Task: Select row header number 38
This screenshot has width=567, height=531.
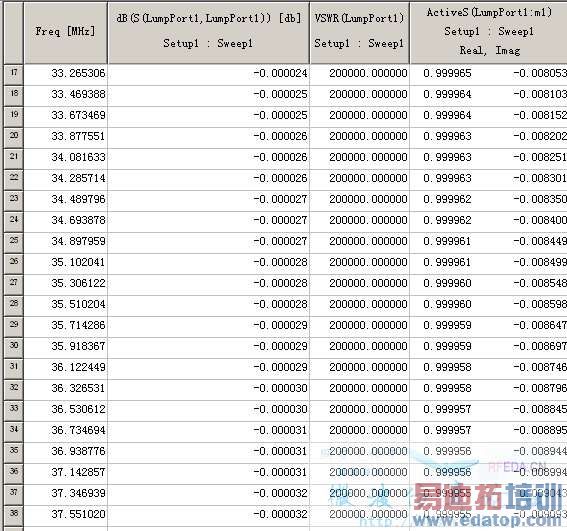Action: click(x=13, y=515)
